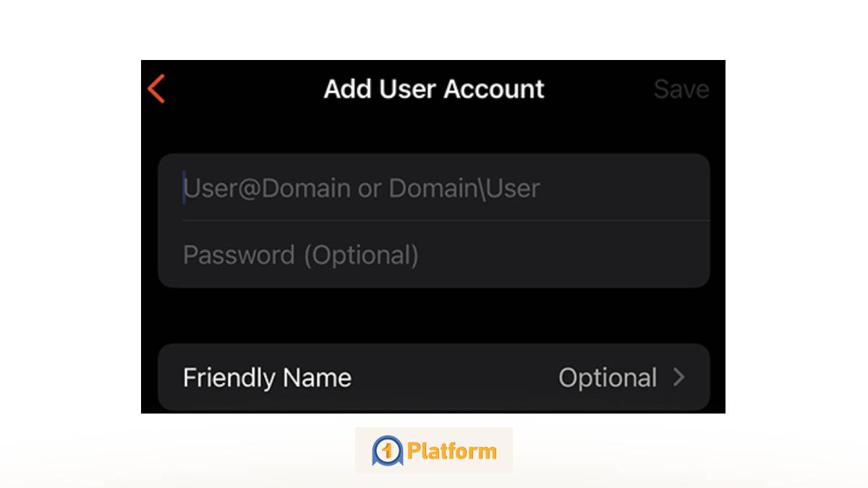868x488 pixels.
Task: Click the Password (Optional) entry field
Action: pos(434,254)
